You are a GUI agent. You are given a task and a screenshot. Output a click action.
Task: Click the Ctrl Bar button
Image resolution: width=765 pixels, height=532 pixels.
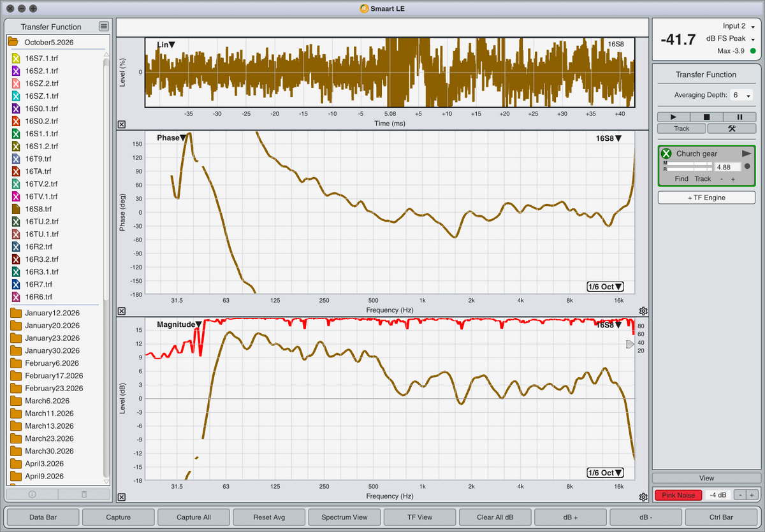(x=721, y=517)
